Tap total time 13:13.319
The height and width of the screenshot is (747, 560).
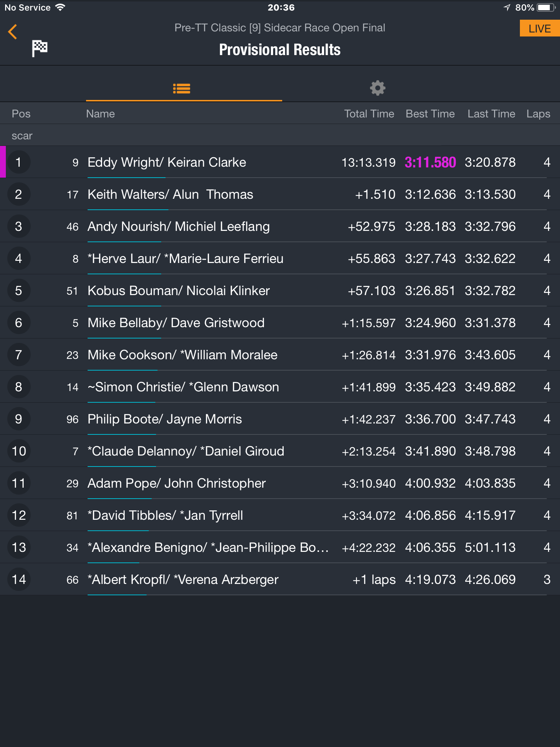[368, 162]
